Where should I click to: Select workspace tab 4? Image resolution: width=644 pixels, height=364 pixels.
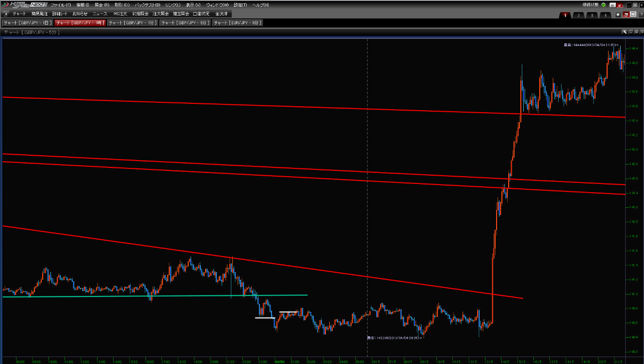(x=605, y=15)
